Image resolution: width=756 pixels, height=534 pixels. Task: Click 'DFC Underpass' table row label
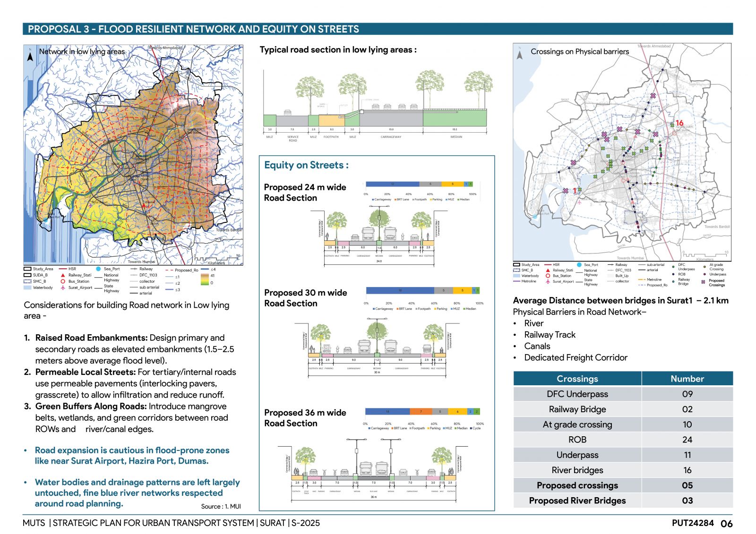click(x=577, y=394)
